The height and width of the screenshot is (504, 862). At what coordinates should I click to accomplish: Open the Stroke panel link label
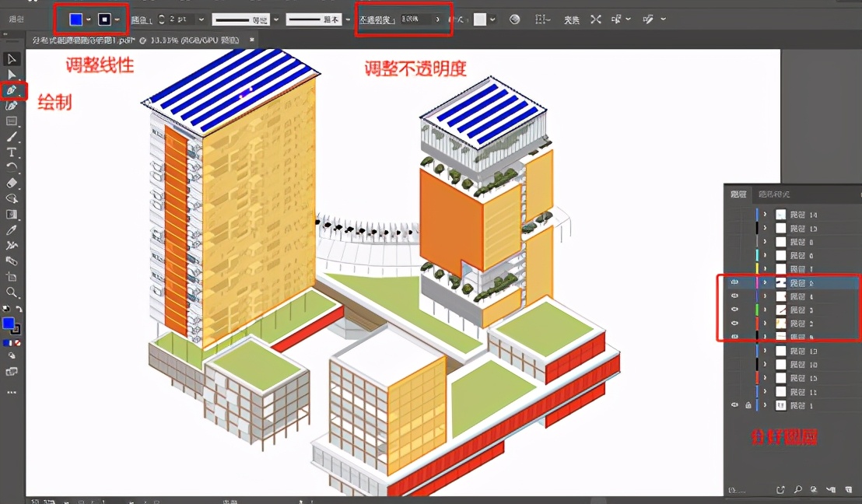142,19
